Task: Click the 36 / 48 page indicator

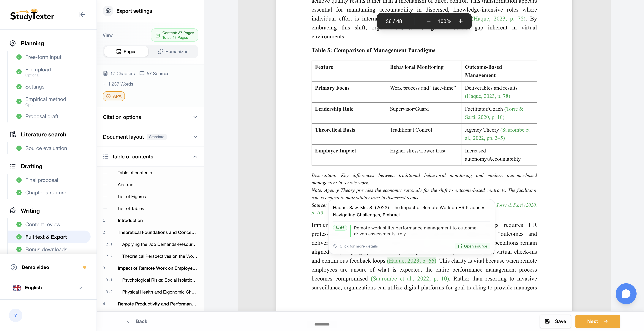Action: coord(394,21)
